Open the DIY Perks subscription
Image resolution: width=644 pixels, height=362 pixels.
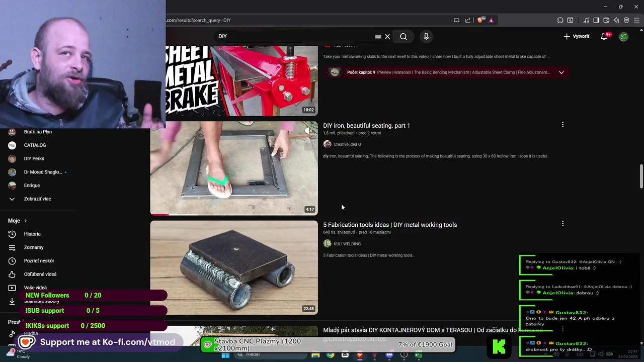coord(34,159)
